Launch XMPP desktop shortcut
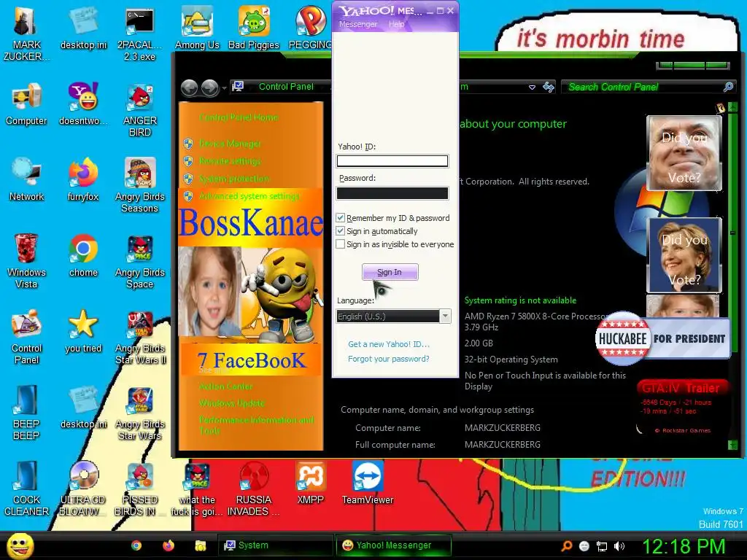Viewport: 747px width, 560px height. pos(311,483)
